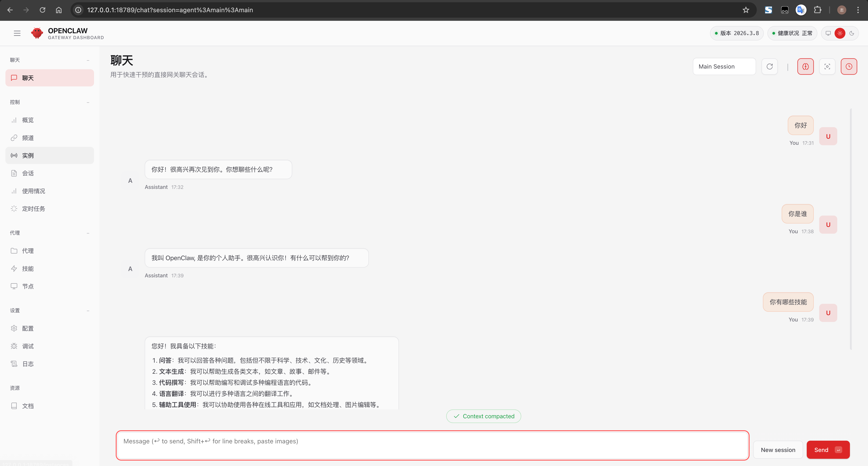868x466 pixels.
Task: Click the New session button
Action: pos(778,450)
